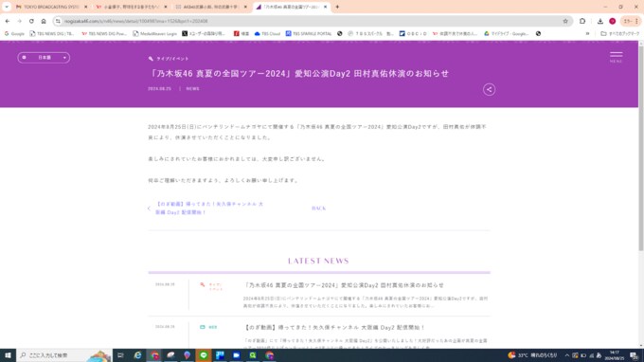644x362 pixels.
Task: Click the taskbar search box
Action: coord(64,355)
